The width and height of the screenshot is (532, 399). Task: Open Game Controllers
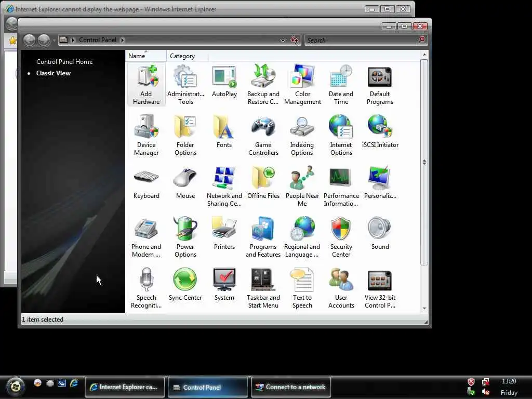tap(263, 136)
